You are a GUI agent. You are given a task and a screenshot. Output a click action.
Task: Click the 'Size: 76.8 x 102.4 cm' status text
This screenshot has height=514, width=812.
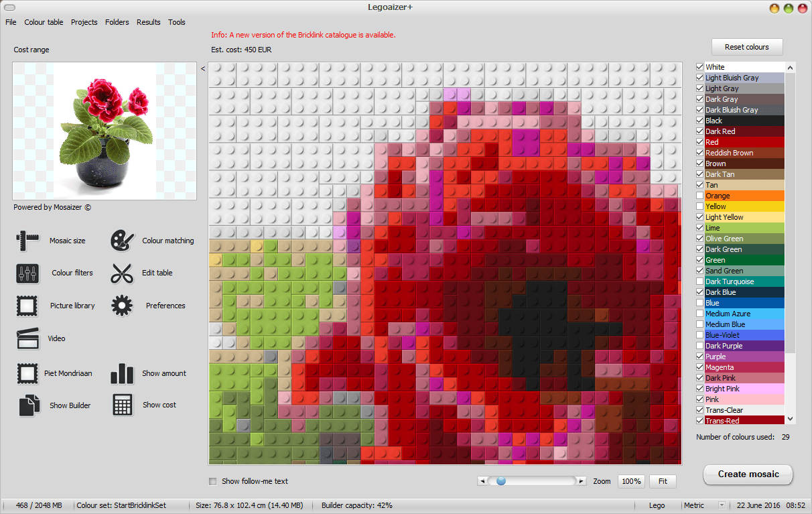(x=249, y=505)
